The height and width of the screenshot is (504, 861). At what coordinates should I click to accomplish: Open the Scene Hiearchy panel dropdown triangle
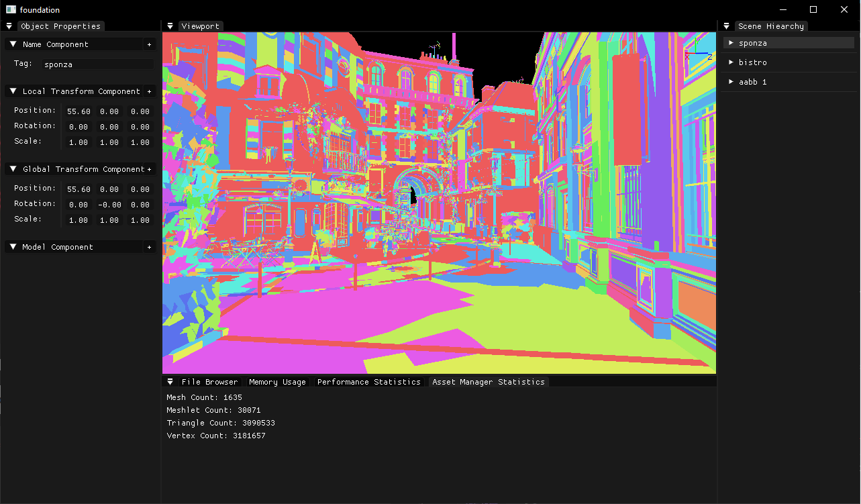[x=727, y=26]
